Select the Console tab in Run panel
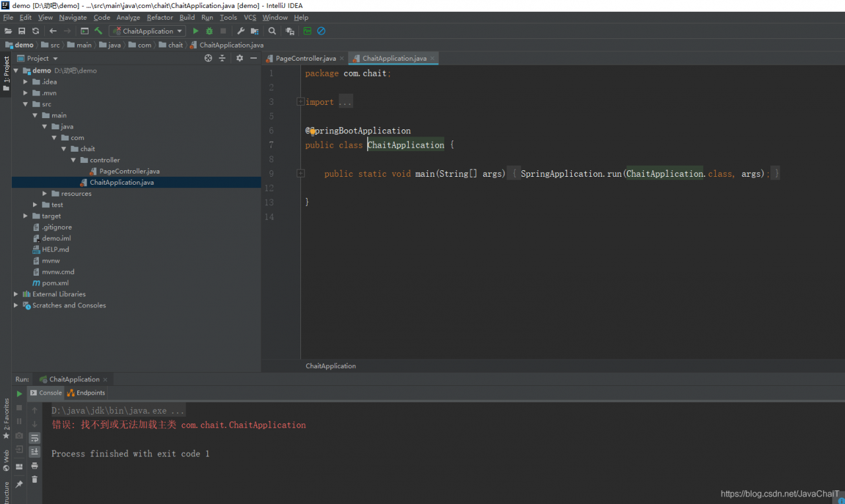Image resolution: width=845 pixels, height=504 pixels. [46, 393]
